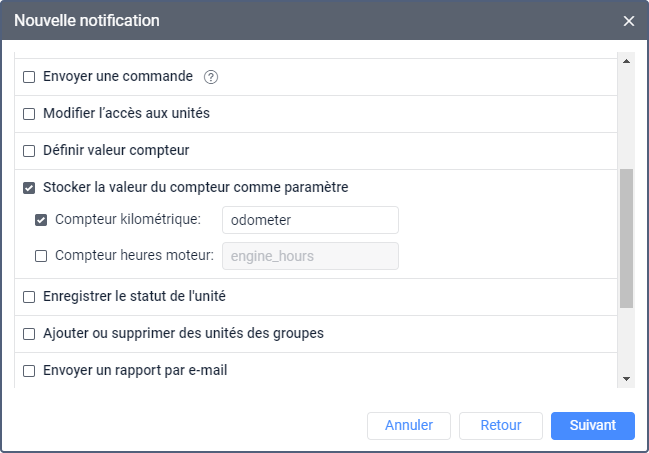
Task: Tick the Définir valeur compteur option
Action: pyautogui.click(x=29, y=151)
